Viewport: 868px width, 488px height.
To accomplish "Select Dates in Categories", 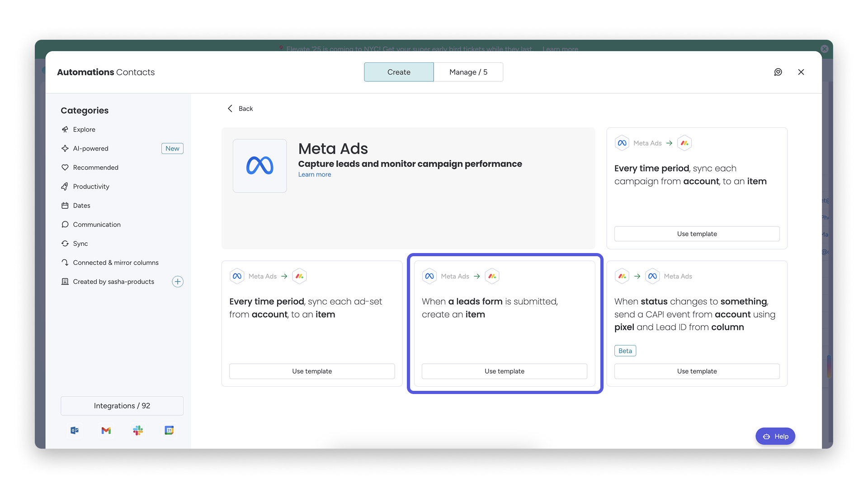I will (x=81, y=205).
